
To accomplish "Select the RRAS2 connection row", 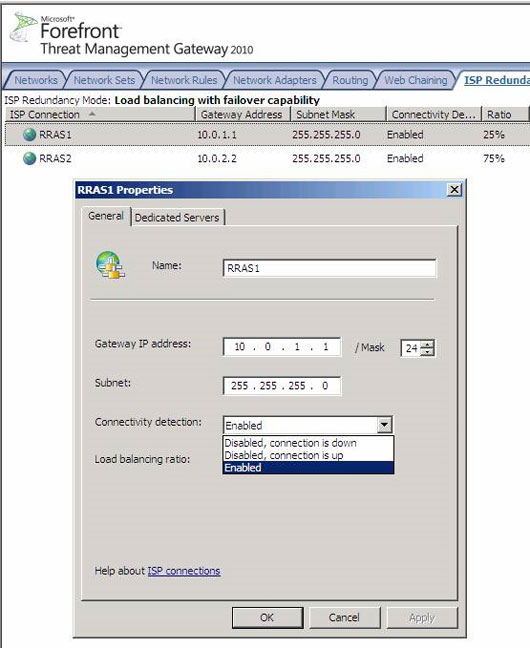I will click(267, 158).
